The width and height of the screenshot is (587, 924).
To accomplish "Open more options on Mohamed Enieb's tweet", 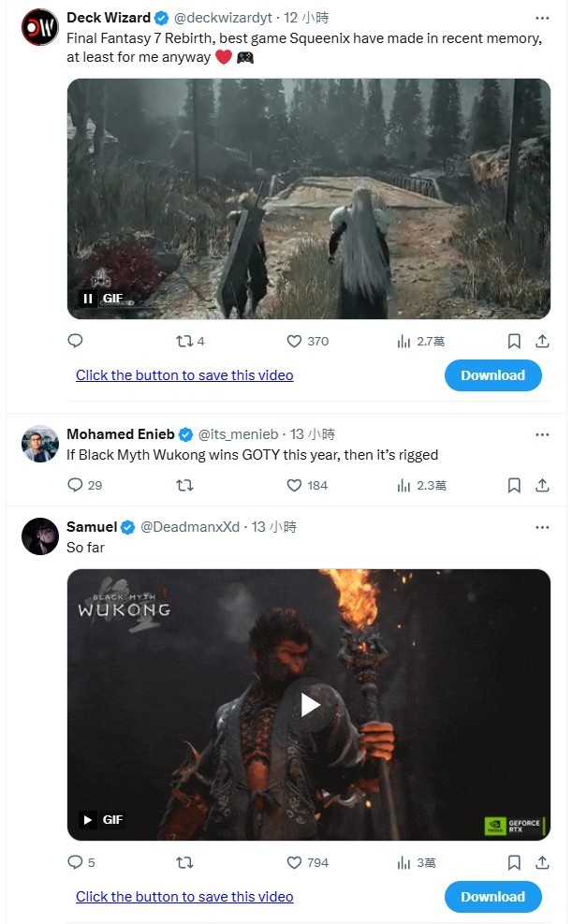I will coord(542,434).
